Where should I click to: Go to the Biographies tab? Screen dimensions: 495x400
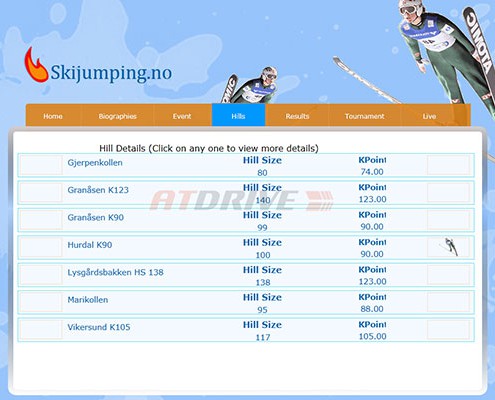pos(117,116)
